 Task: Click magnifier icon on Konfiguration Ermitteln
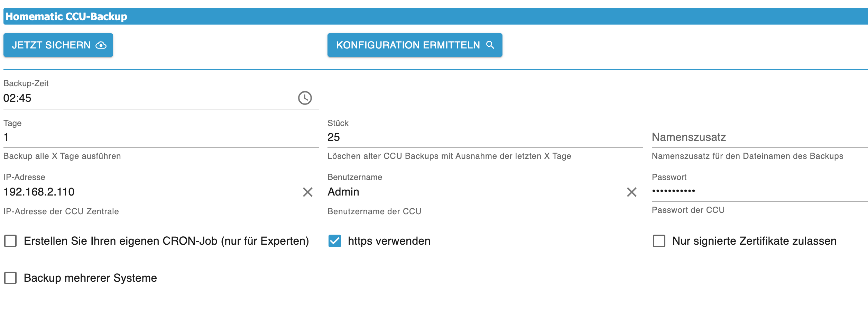490,45
